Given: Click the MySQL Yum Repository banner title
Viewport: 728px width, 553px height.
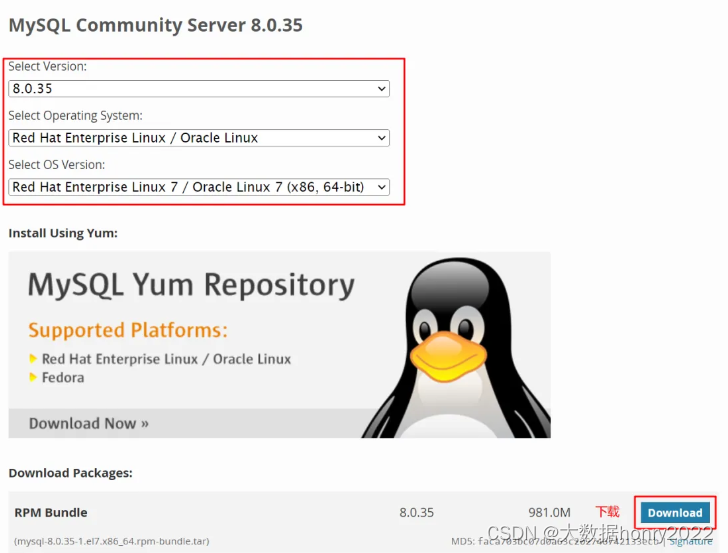Looking at the screenshot, I should (191, 285).
